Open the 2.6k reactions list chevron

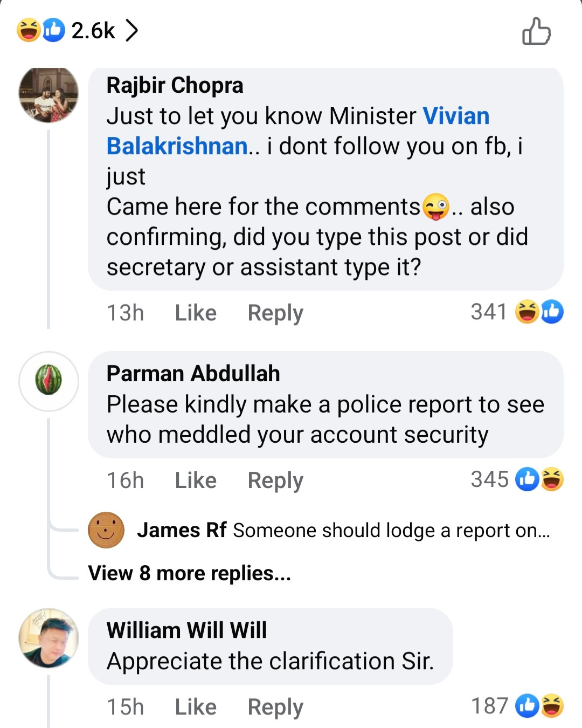click(131, 30)
